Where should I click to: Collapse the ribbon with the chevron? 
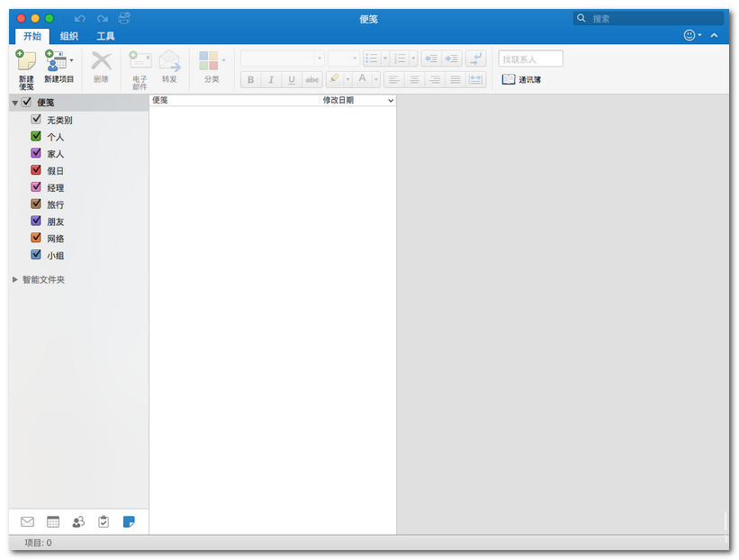(715, 35)
